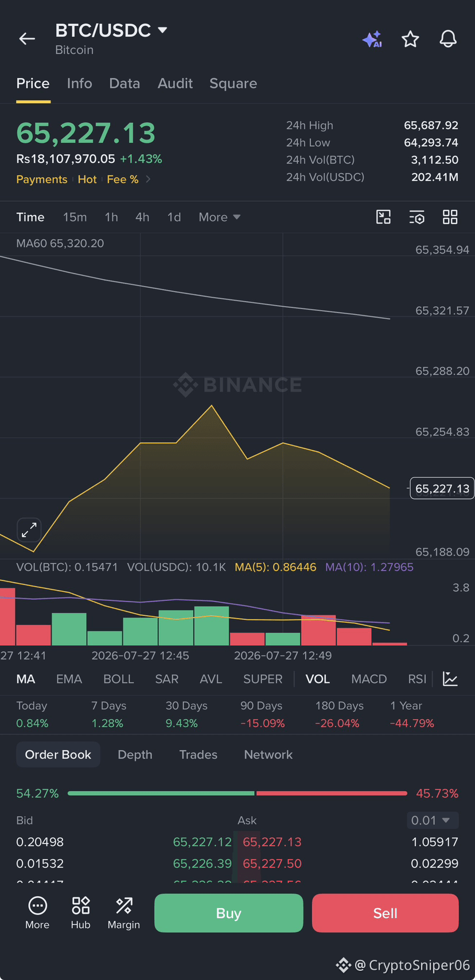Tap the bid price 65,227.12
Image resolution: width=475 pixels, height=980 pixels.
tap(203, 842)
